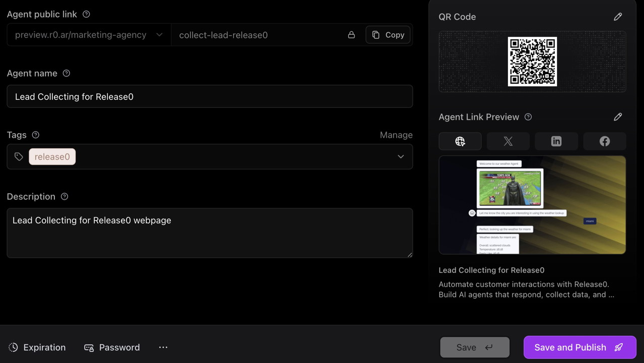Click help icon beside Agent name
The width and height of the screenshot is (644, 363).
[x=66, y=73]
